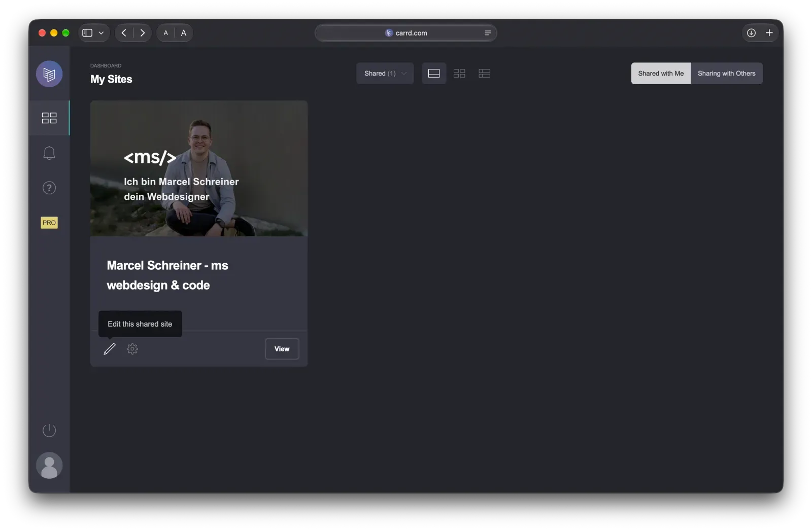Open Safari downloads icon
Image resolution: width=812 pixels, height=531 pixels.
752,33
